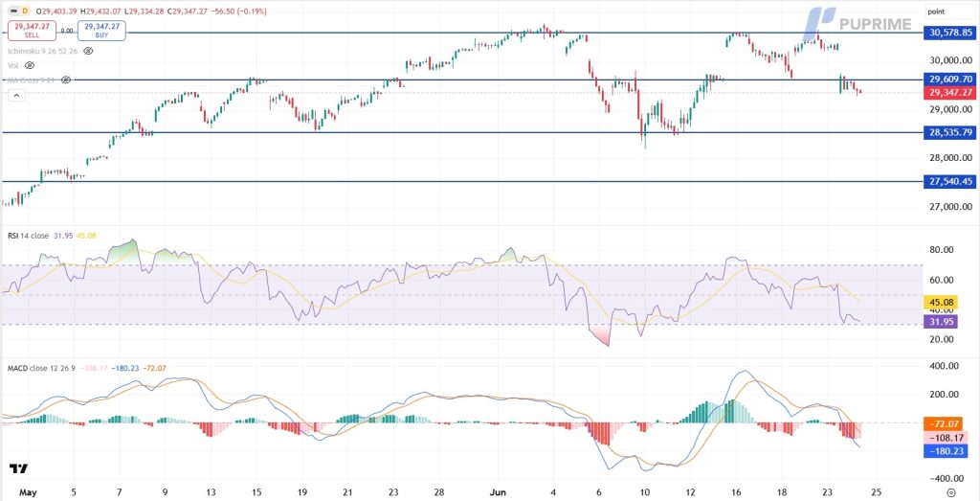The height and width of the screenshot is (501, 980).
Task: Click the '25' date on the time axis
Action: click(x=876, y=492)
